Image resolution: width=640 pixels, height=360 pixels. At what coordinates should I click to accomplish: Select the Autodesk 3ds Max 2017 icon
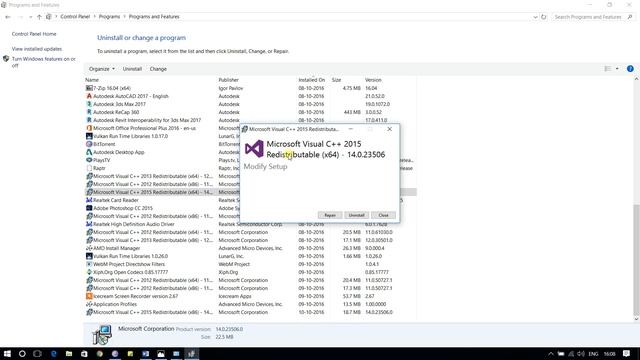[89, 104]
